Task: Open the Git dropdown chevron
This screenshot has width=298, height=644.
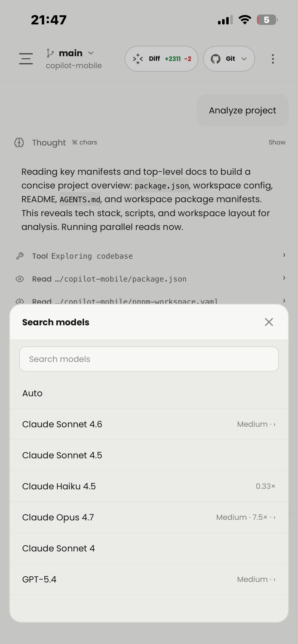Action: [244, 59]
